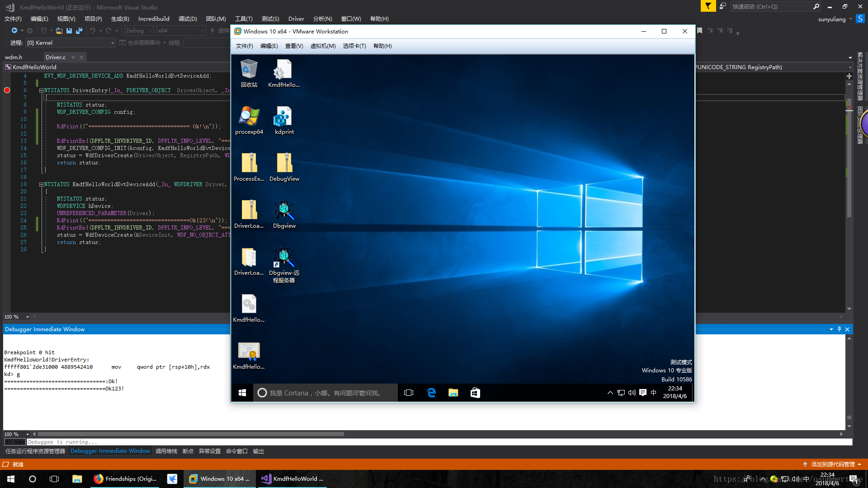This screenshot has height=488, width=868.
Task: Click the open file folder icon in Visual Studio
Action: [x=59, y=30]
